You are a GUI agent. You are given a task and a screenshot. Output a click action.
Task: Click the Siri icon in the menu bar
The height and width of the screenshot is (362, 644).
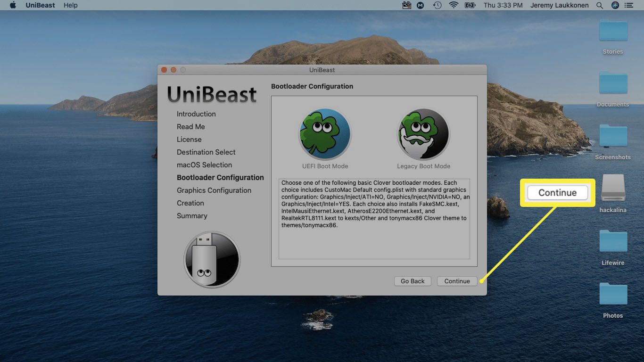(x=615, y=5)
